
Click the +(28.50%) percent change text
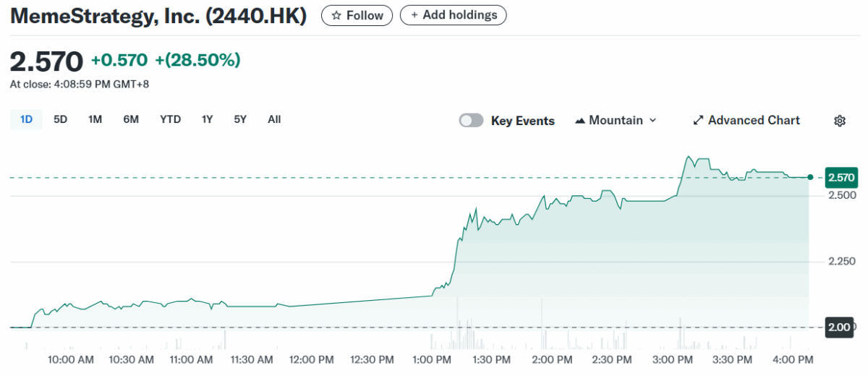(197, 61)
